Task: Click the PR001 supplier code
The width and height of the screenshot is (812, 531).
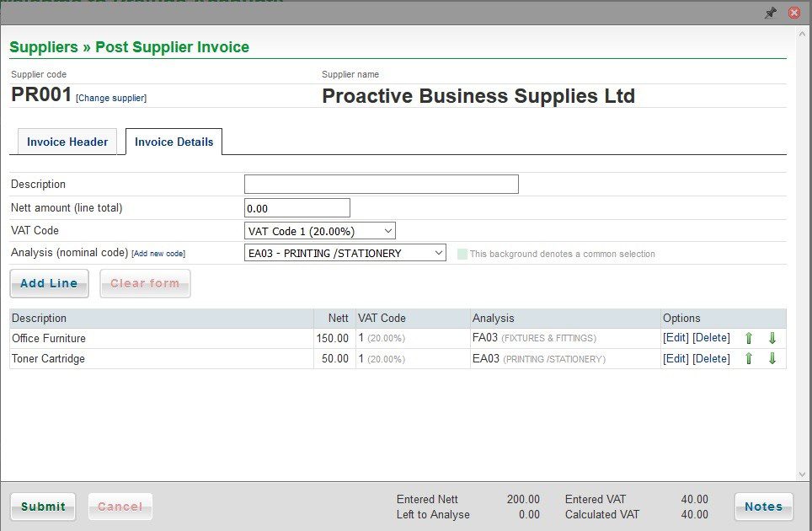Action: [41, 94]
